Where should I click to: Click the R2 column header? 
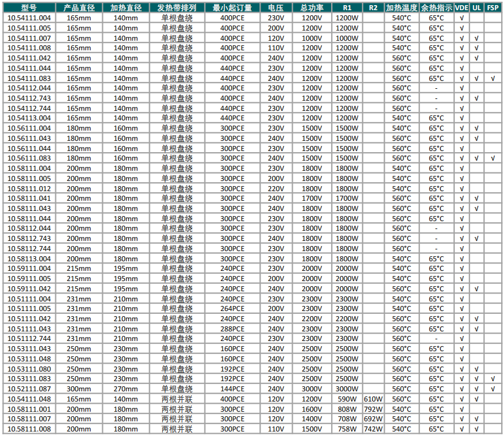coord(373,8)
